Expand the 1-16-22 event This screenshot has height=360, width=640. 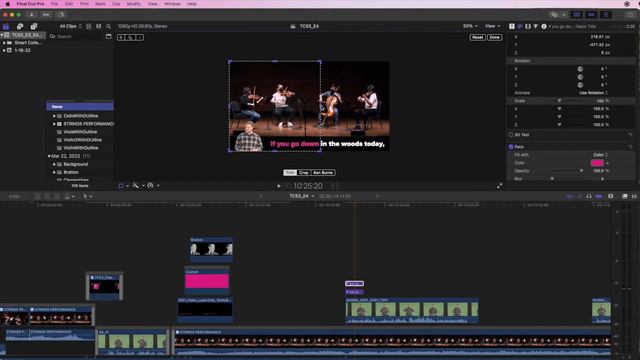(4, 50)
